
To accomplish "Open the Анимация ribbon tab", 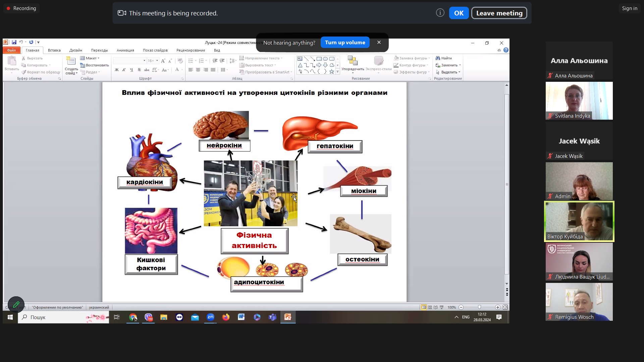I will pyautogui.click(x=125, y=50).
